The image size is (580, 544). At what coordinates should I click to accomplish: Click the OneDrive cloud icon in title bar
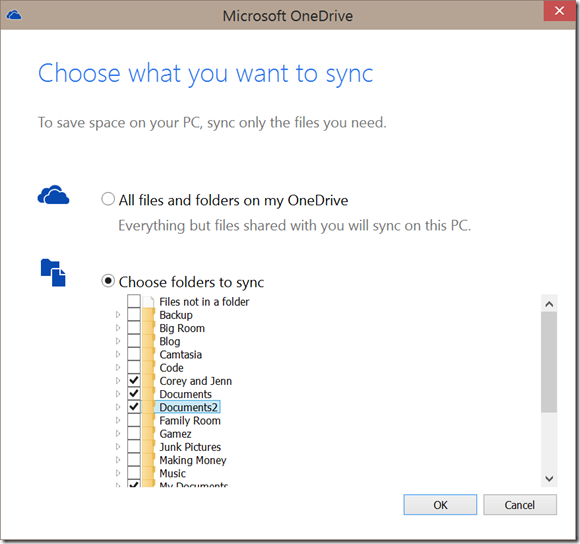point(14,15)
